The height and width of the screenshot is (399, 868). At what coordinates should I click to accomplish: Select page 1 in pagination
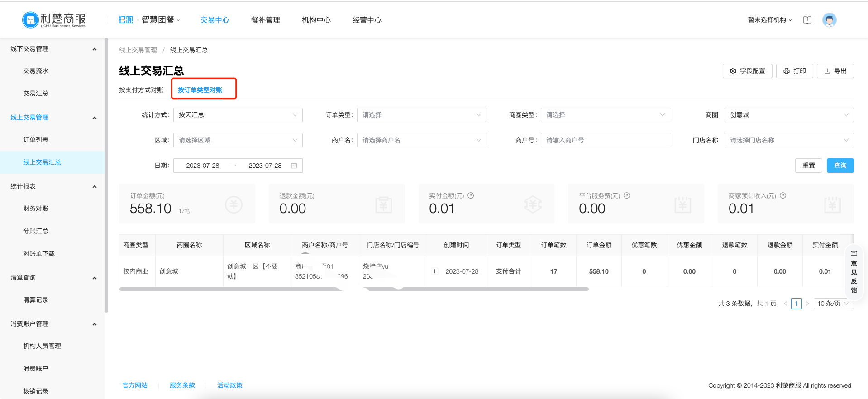[796, 304]
